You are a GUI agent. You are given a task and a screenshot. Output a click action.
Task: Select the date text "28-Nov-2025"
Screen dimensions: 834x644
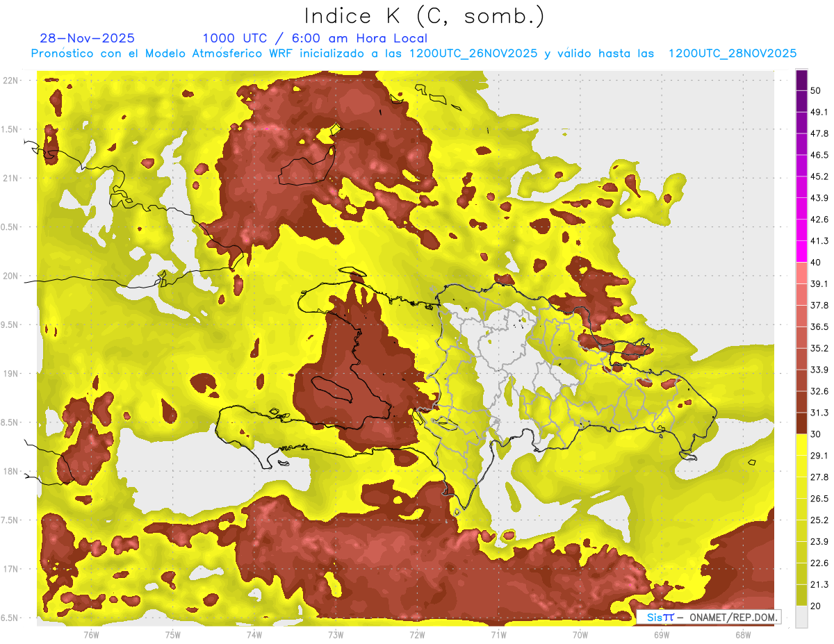tap(88, 38)
